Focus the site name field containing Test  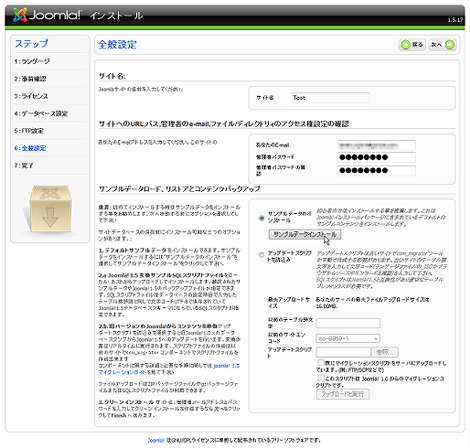(330, 98)
